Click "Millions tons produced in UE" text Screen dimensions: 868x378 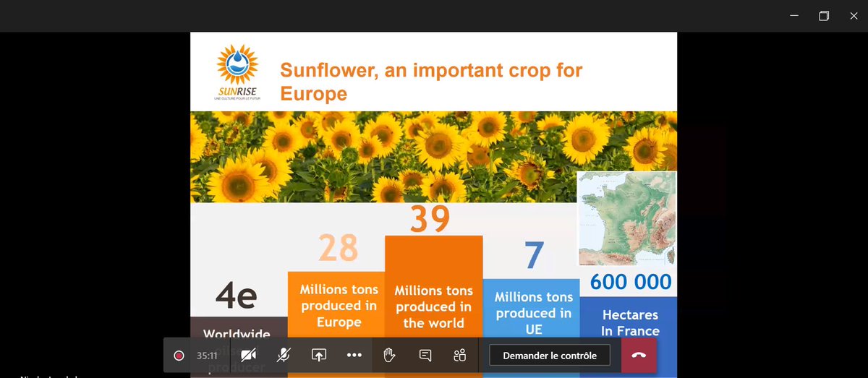[x=533, y=313]
